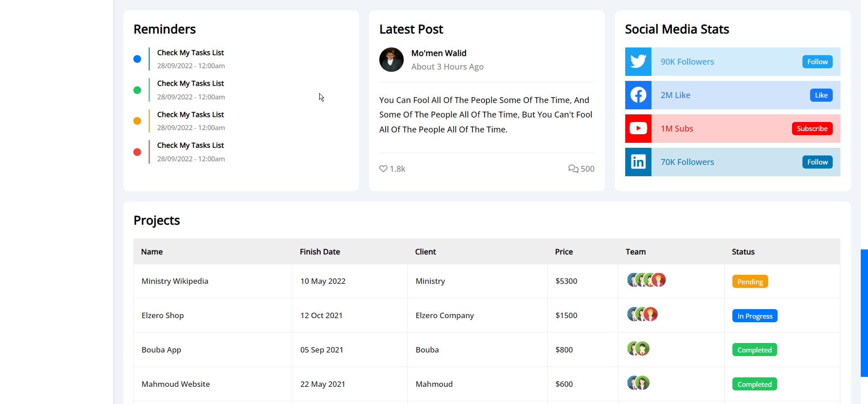The height and width of the screenshot is (404, 868).
Task: Click the YouTube play icon
Action: pos(638,128)
